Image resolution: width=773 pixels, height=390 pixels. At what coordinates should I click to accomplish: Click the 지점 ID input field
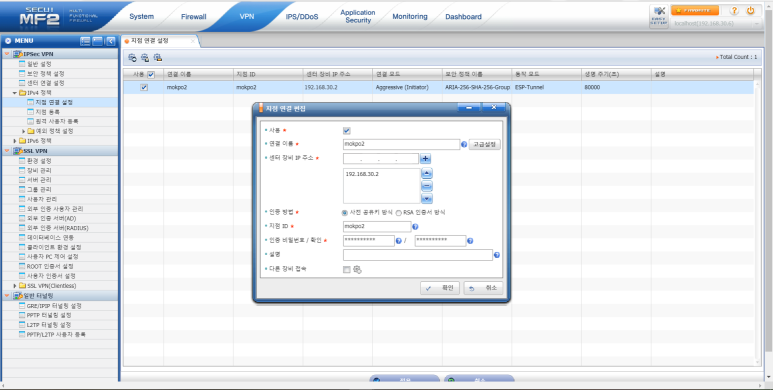tap(377, 227)
